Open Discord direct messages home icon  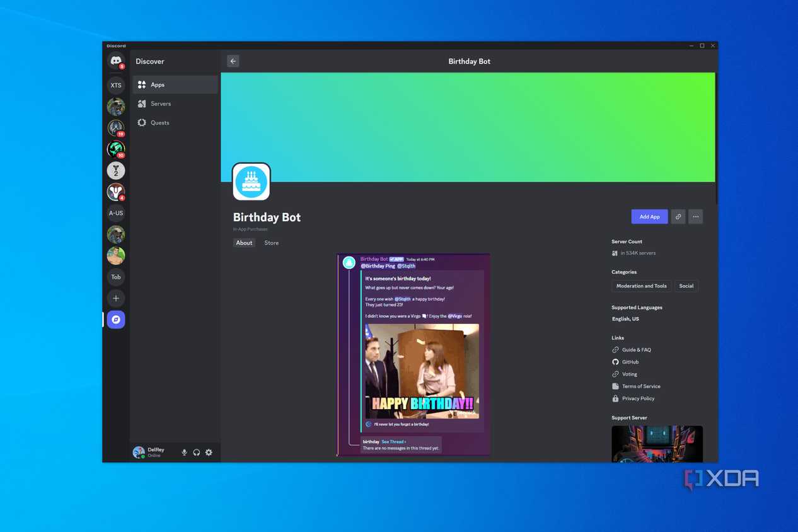116,61
